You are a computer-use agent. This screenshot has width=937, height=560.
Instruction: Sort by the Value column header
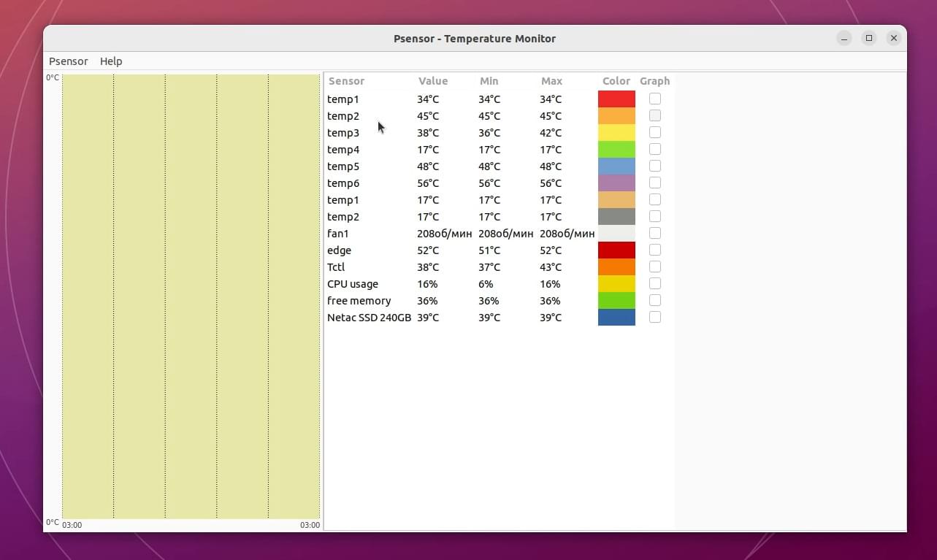point(433,81)
